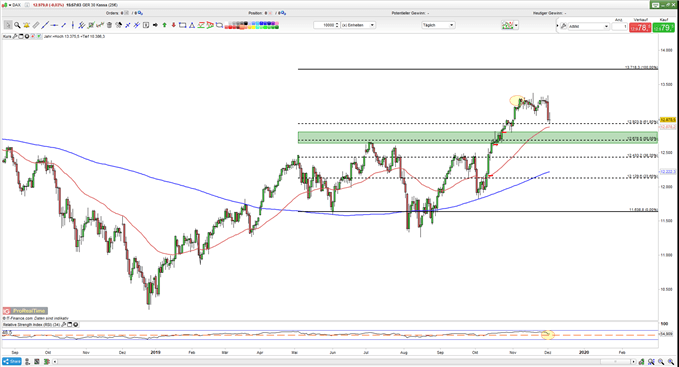Click the green Kauf buy button
This screenshot has width=679, height=367.
click(663, 27)
